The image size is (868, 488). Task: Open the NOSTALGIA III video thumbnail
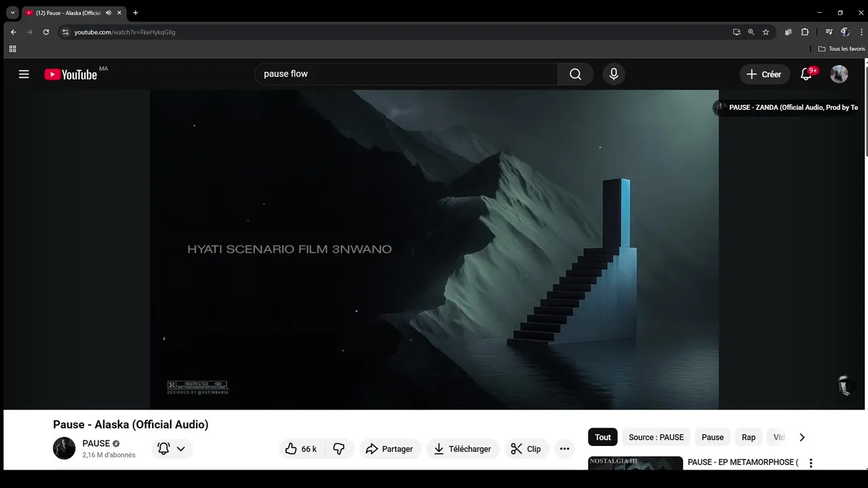tap(635, 464)
